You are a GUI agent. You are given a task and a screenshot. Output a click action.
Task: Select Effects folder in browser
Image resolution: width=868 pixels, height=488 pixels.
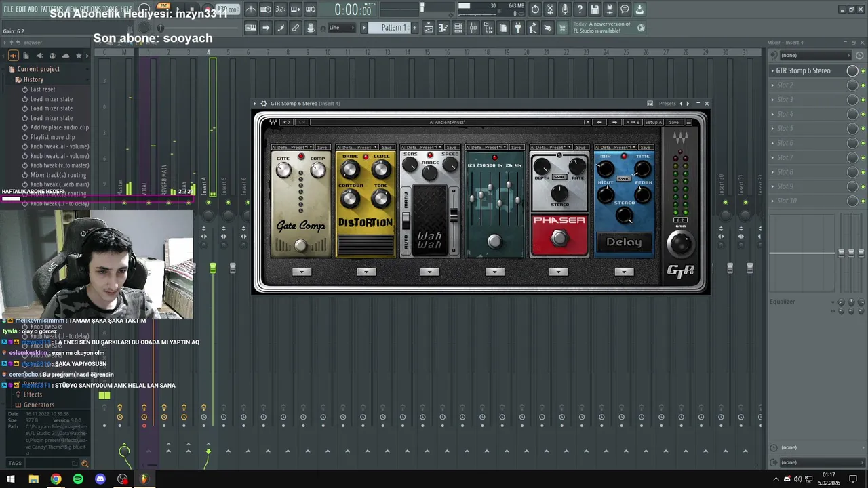[33, 394]
